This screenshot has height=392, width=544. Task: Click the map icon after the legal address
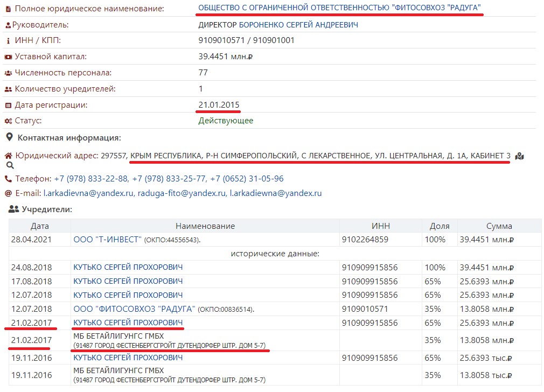(x=519, y=156)
